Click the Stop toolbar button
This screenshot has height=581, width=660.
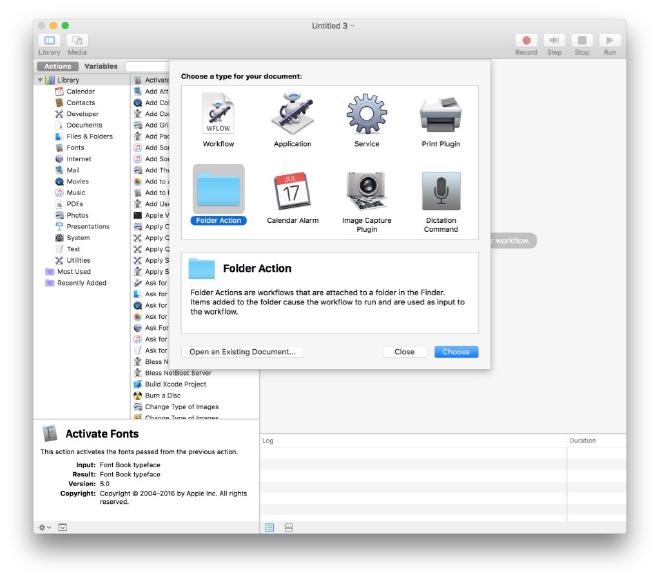pos(582,40)
